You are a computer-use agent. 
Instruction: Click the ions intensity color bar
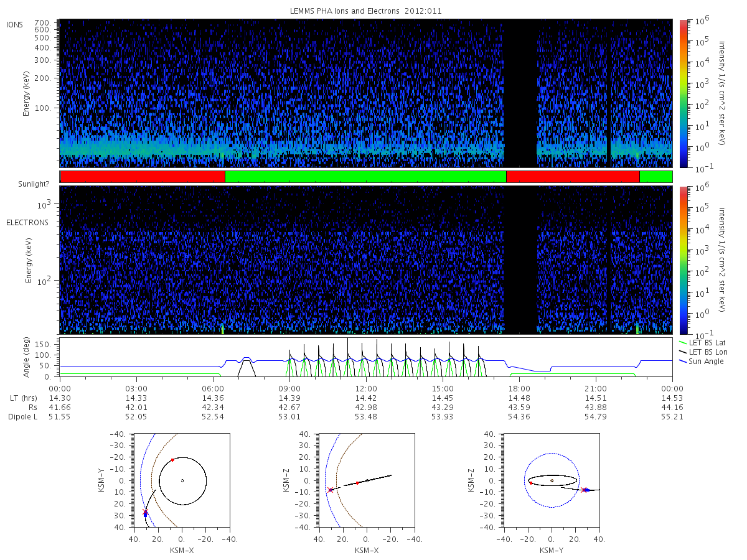click(x=683, y=93)
